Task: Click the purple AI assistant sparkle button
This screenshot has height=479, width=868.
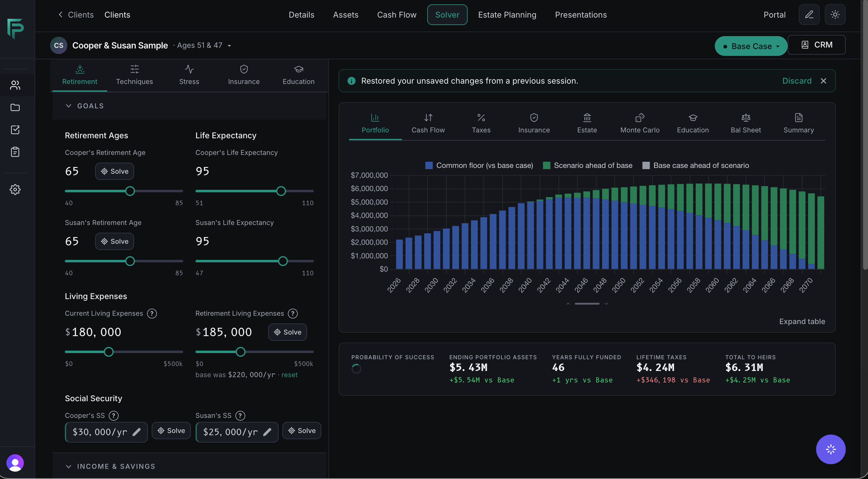Action: (x=830, y=449)
